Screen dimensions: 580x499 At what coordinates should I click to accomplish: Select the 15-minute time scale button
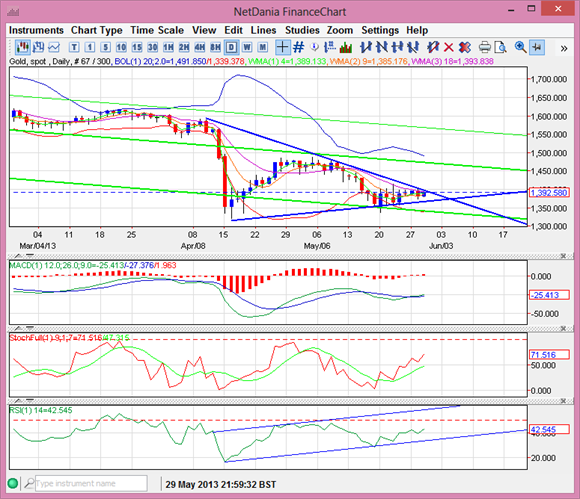[137, 47]
